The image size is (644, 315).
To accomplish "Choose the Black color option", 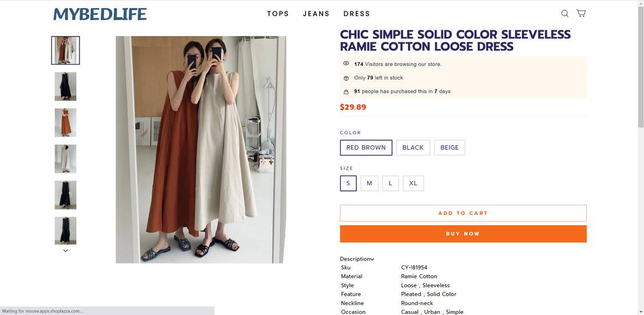I will 413,147.
